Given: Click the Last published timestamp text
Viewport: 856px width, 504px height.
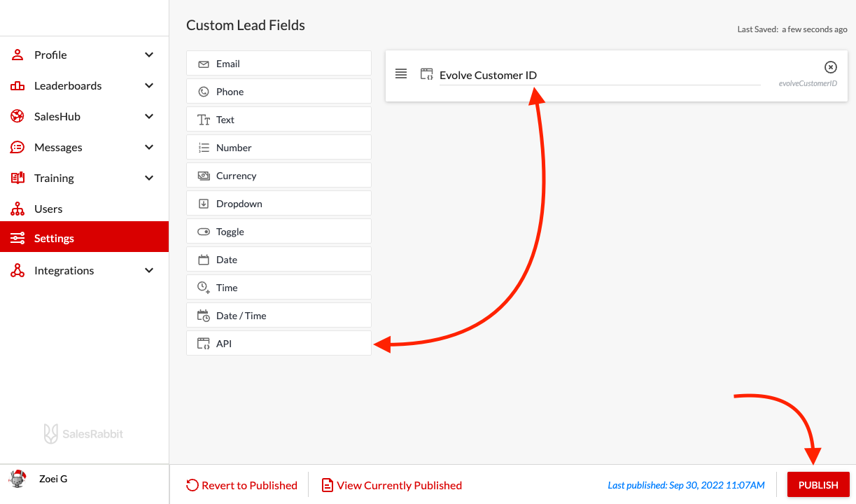Looking at the screenshot, I should coord(686,485).
